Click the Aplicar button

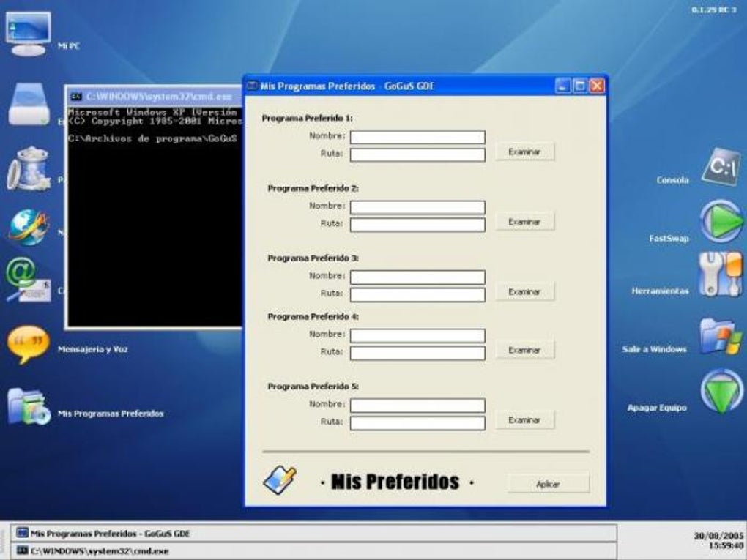(549, 484)
